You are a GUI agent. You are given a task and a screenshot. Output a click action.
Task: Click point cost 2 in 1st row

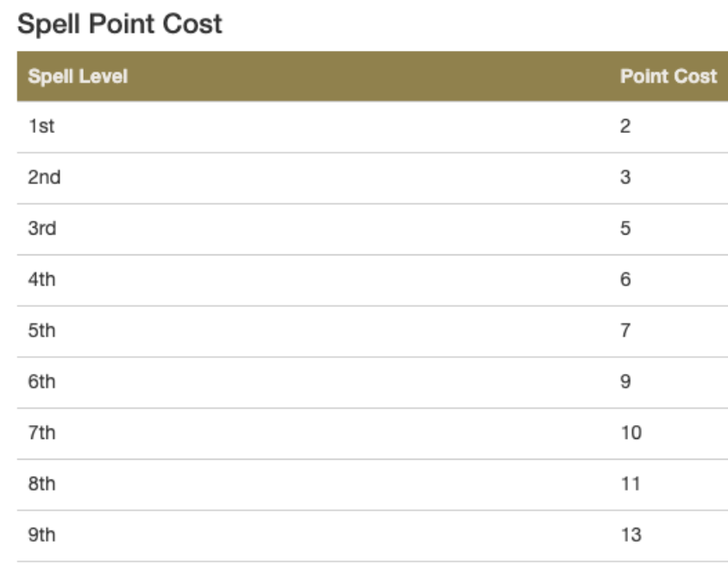point(625,127)
